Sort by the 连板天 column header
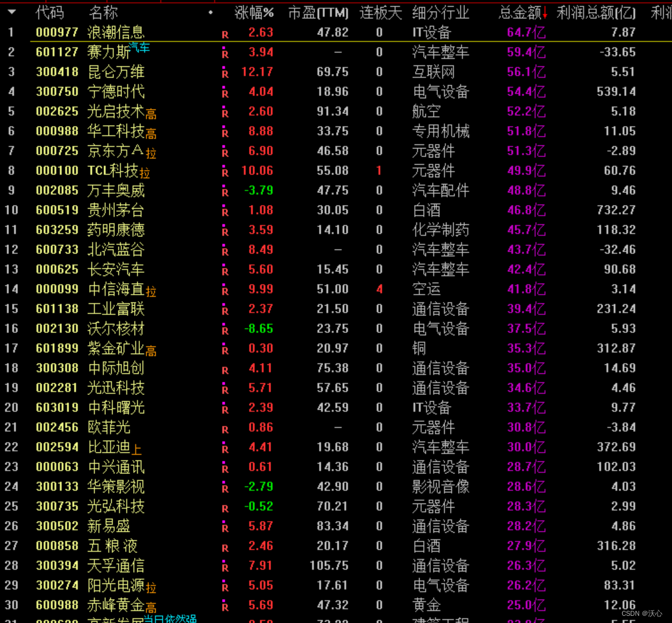The image size is (672, 623). tap(380, 13)
